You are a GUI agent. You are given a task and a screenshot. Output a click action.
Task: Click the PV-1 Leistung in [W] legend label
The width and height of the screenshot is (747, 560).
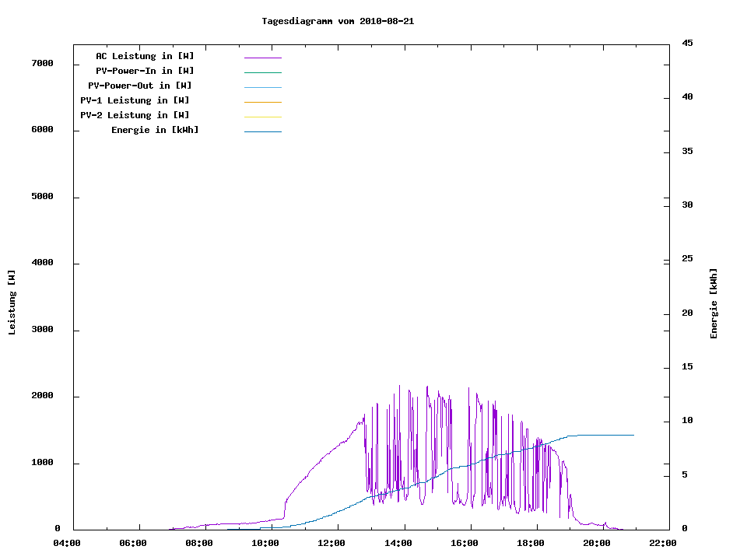[135, 100]
